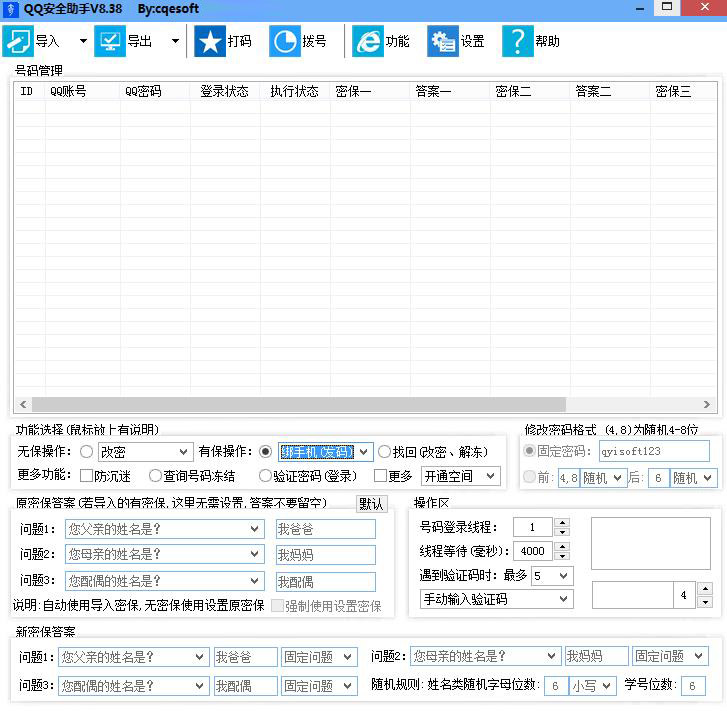Enable the 防沉迷 checkbox
The image size is (727, 711).
87,475
